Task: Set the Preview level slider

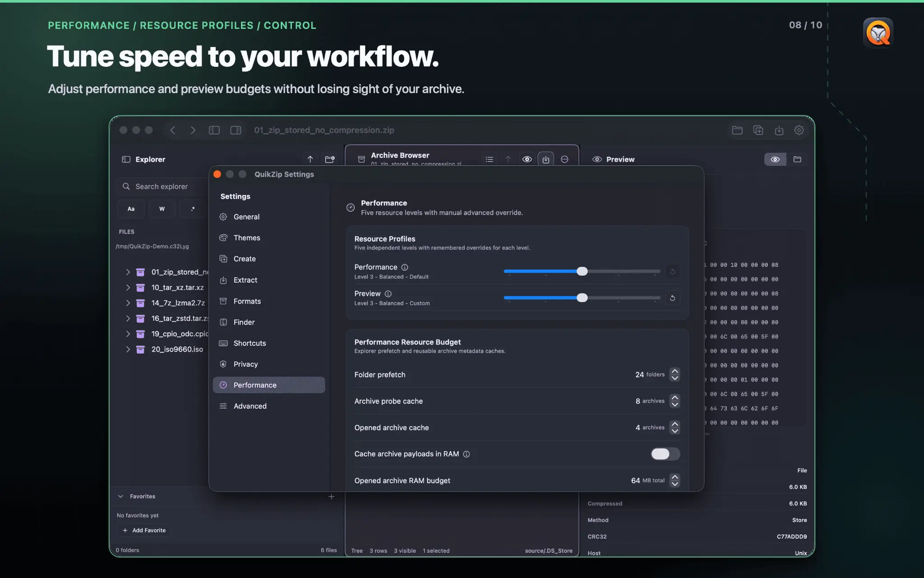Action: [x=582, y=298]
